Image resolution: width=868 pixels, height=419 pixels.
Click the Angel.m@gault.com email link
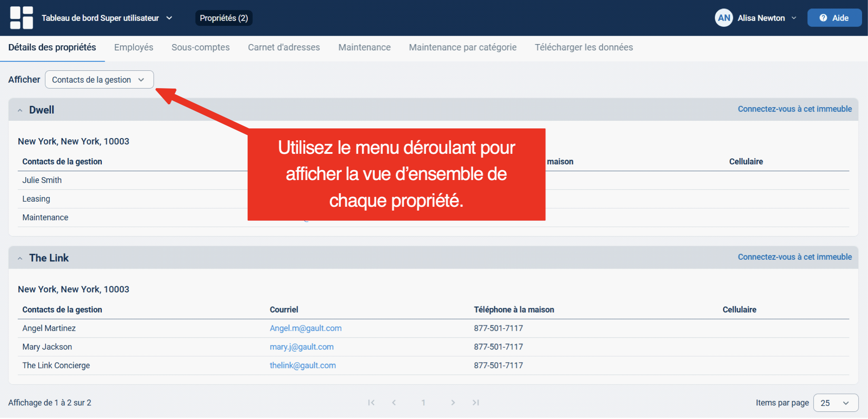click(x=305, y=328)
